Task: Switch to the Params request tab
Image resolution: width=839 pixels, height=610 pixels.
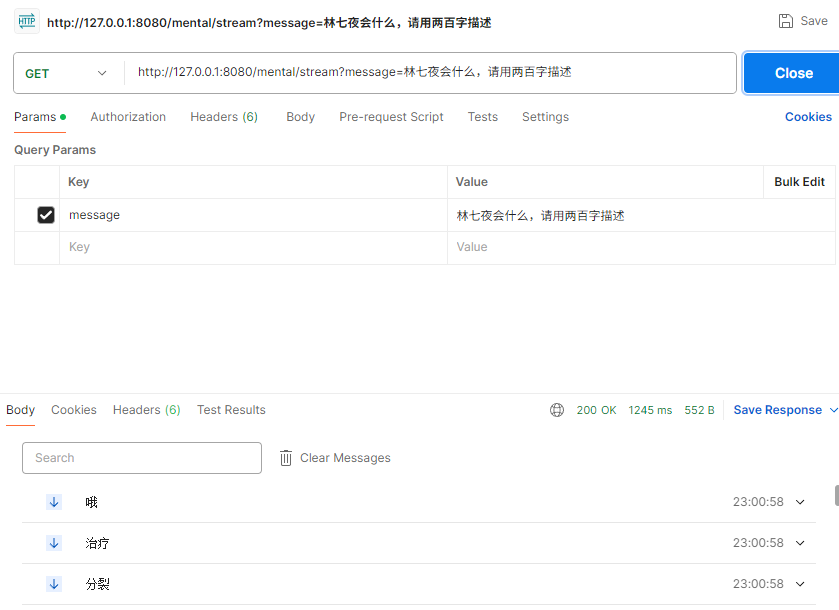Action: (40, 117)
